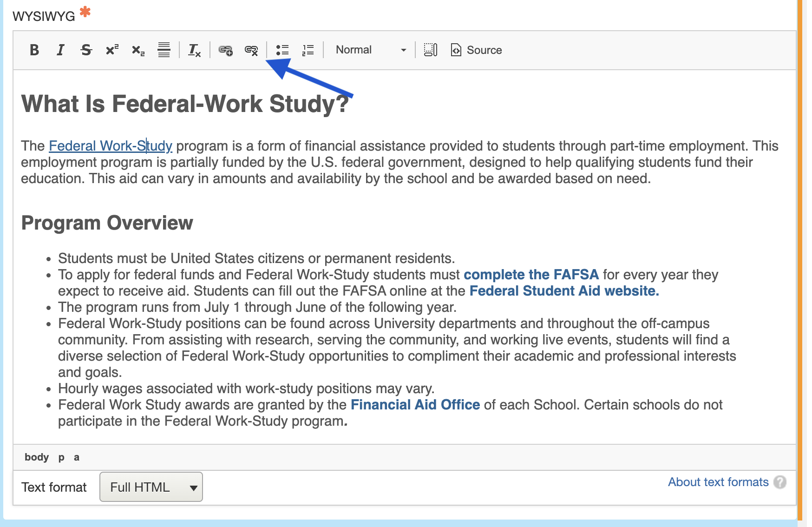The width and height of the screenshot is (812, 527).
Task: Click the justify alignment icon
Action: click(164, 50)
